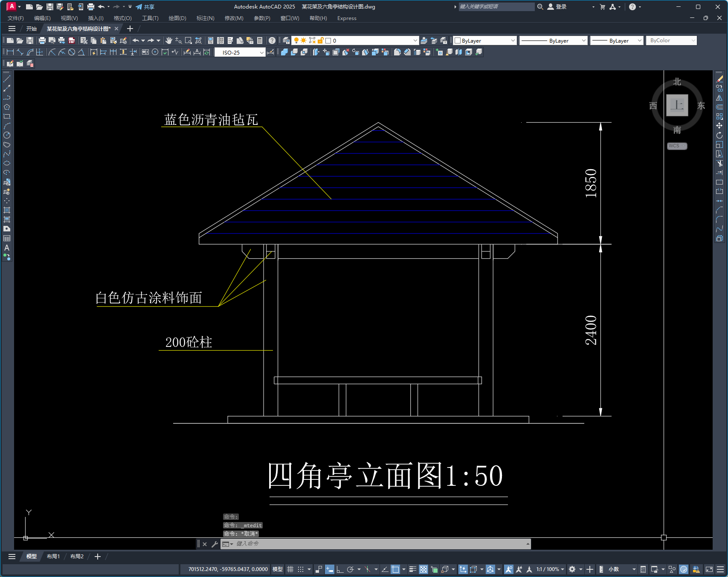Click the ViewCube 上 top face
The width and height of the screenshot is (728, 577).
[677, 105]
